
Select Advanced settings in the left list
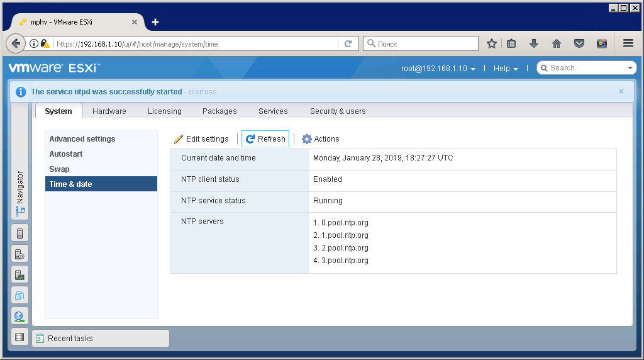click(x=101, y=139)
